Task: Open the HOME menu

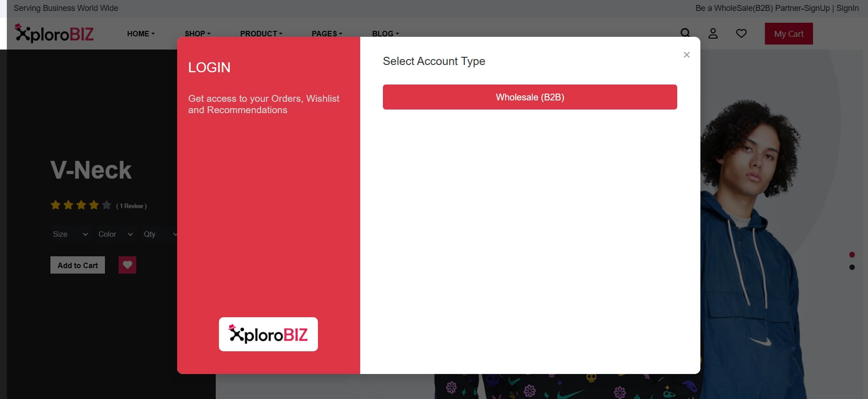Action: [141, 34]
